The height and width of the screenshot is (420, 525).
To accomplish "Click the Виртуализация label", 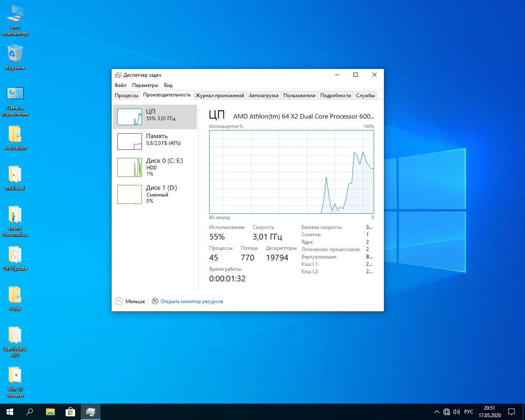I will click(319, 257).
